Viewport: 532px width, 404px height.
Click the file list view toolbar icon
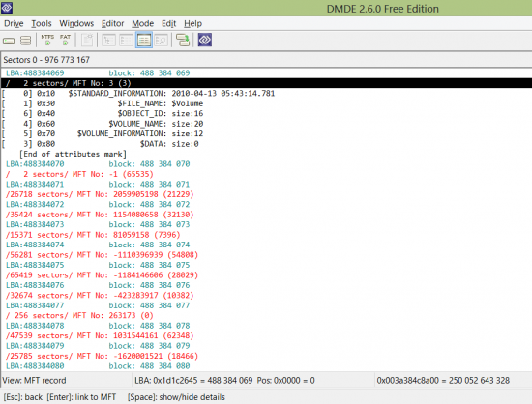coord(126,40)
